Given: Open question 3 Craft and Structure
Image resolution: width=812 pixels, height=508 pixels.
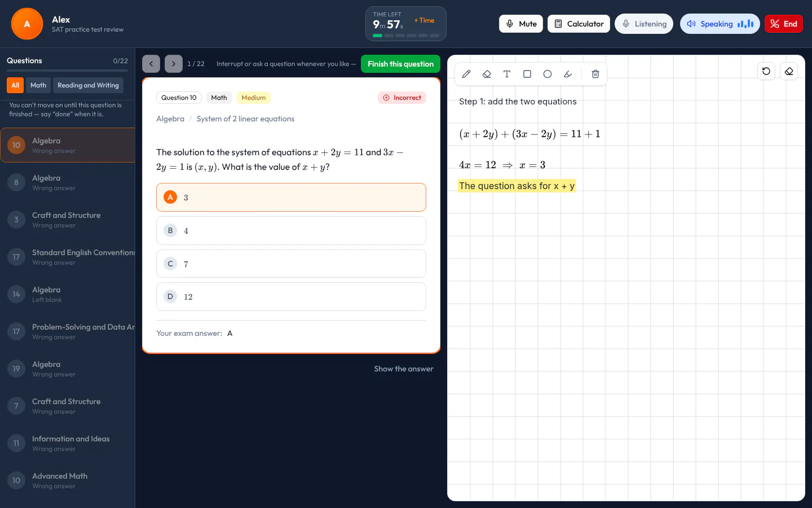Looking at the screenshot, I should click(68, 220).
